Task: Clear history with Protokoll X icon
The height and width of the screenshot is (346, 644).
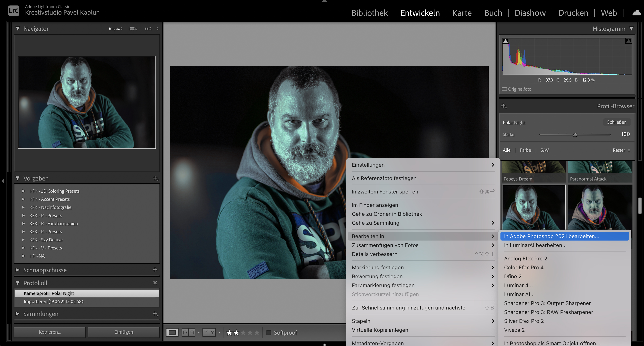Action: tap(155, 283)
